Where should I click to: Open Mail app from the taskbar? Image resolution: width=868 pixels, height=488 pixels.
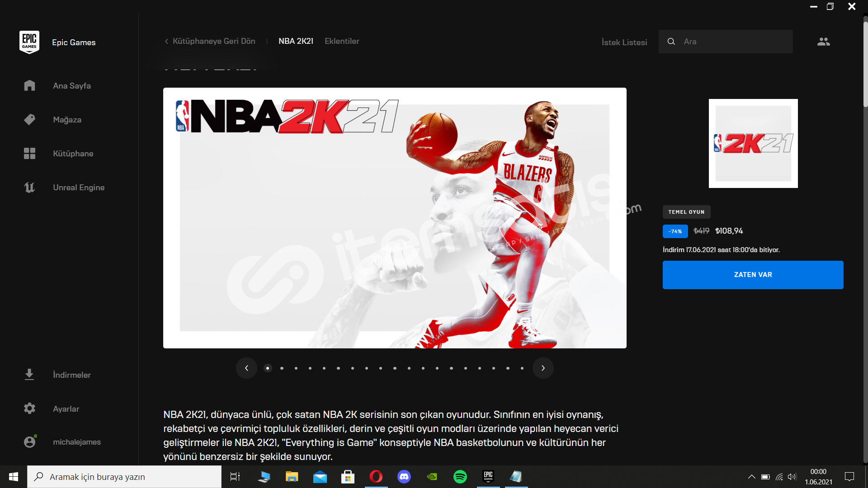point(320,477)
